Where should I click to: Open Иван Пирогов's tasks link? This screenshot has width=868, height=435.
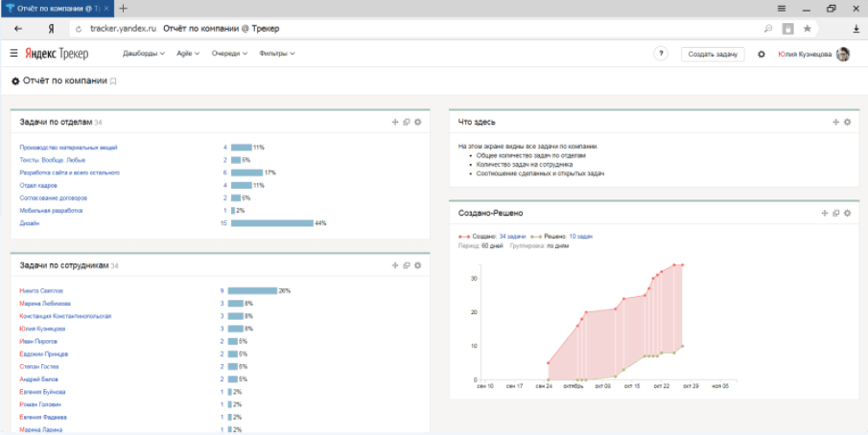coord(38,342)
